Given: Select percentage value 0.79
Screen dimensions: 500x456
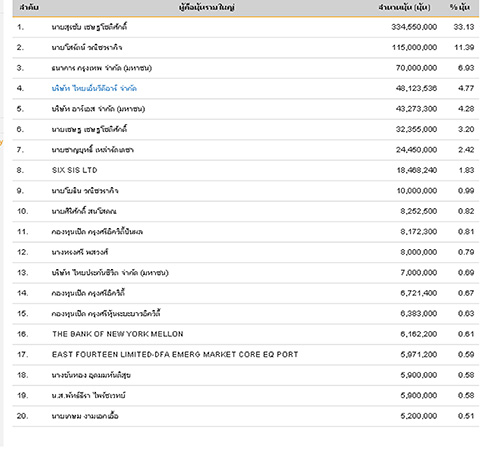Looking at the screenshot, I should click(x=466, y=252).
